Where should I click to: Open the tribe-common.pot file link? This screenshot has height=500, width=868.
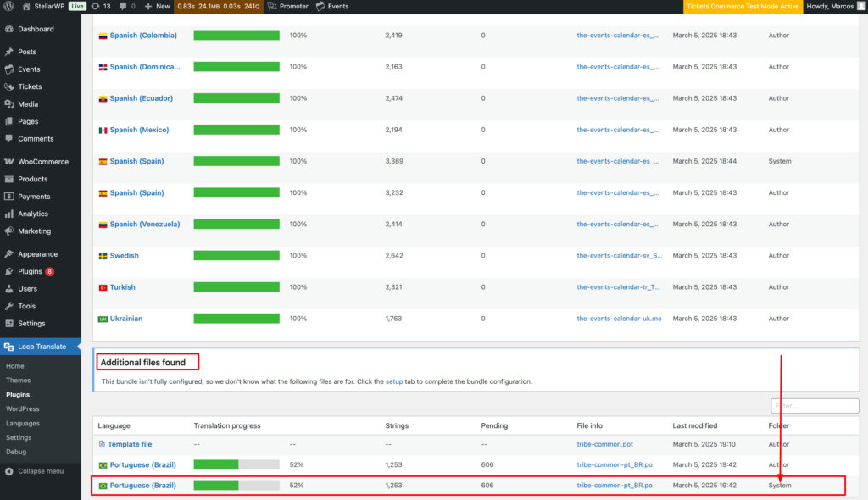(x=605, y=444)
